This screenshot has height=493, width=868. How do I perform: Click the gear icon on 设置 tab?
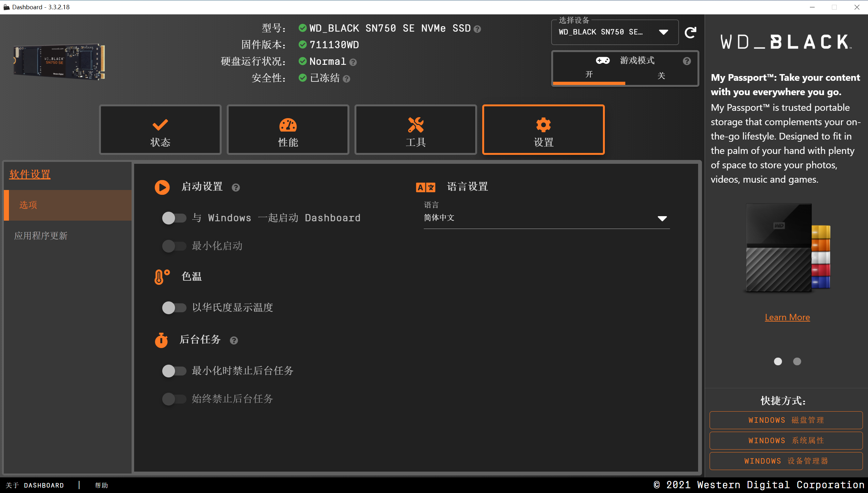(x=543, y=125)
